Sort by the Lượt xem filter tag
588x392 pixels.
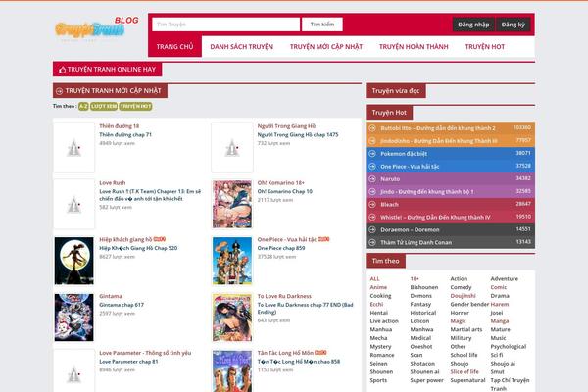coord(104,106)
